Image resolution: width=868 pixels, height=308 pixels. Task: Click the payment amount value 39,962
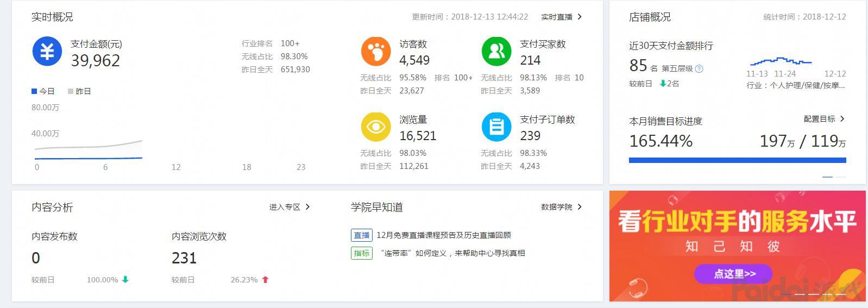(x=96, y=60)
